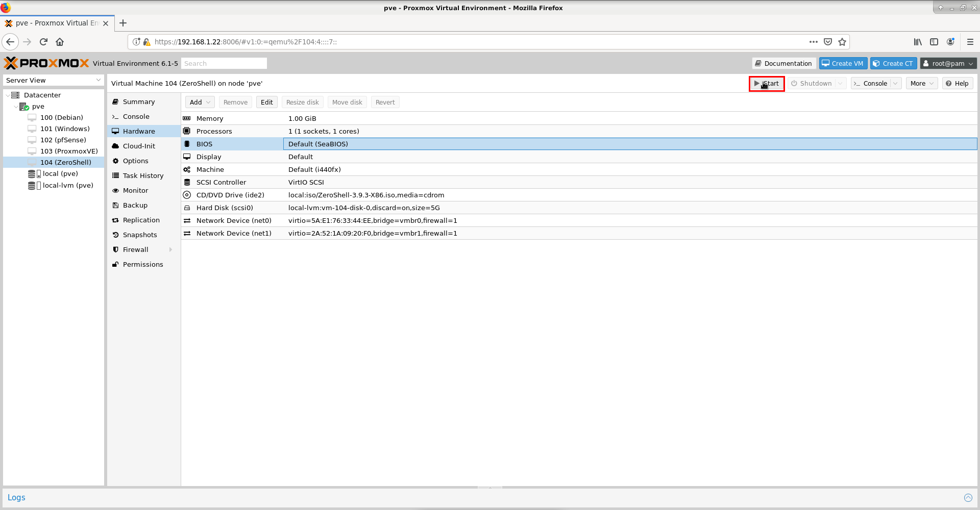Open the Firefox library icon
The image size is (980, 510).
918,42
